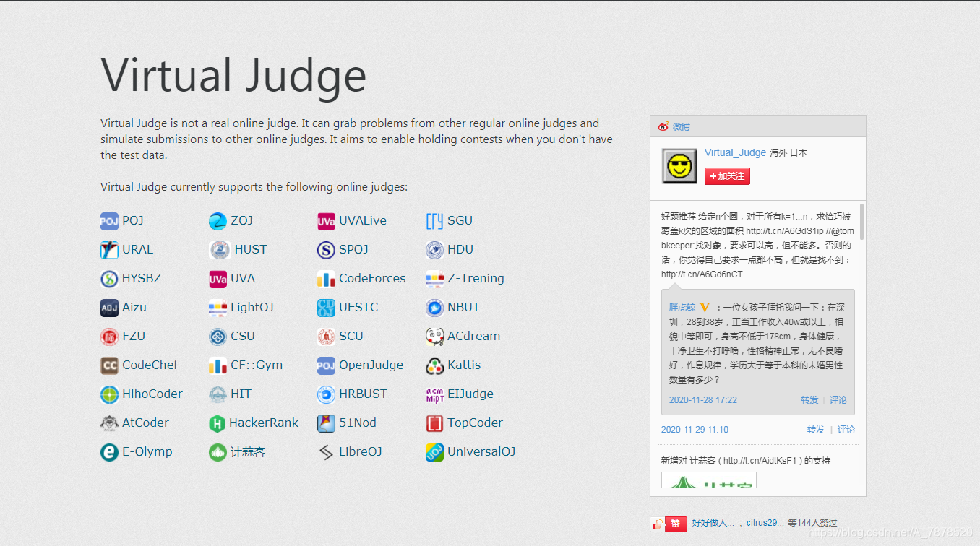Click the UVALive logo icon
This screenshot has height=546, width=980.
326,221
